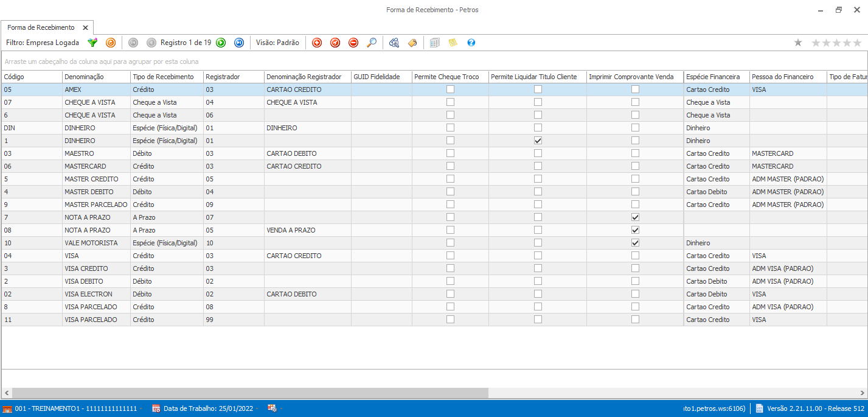Mark screen as favorite with grey star
This screenshot has height=417, width=868.
(x=798, y=43)
